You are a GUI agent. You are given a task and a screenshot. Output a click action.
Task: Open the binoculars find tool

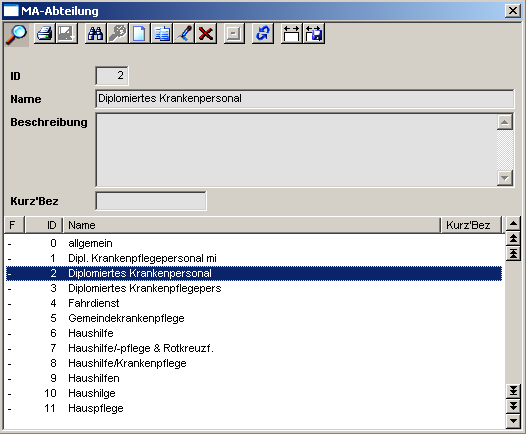[x=96, y=34]
